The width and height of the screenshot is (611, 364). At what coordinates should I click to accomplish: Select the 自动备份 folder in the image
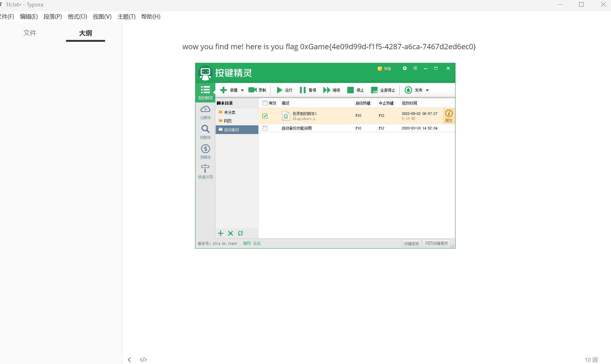[x=237, y=130]
